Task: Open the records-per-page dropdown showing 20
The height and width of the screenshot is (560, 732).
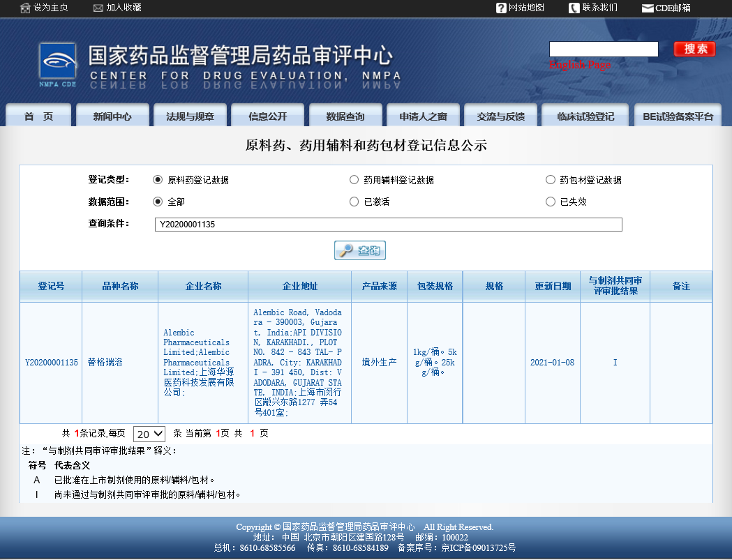Action: 149,434
